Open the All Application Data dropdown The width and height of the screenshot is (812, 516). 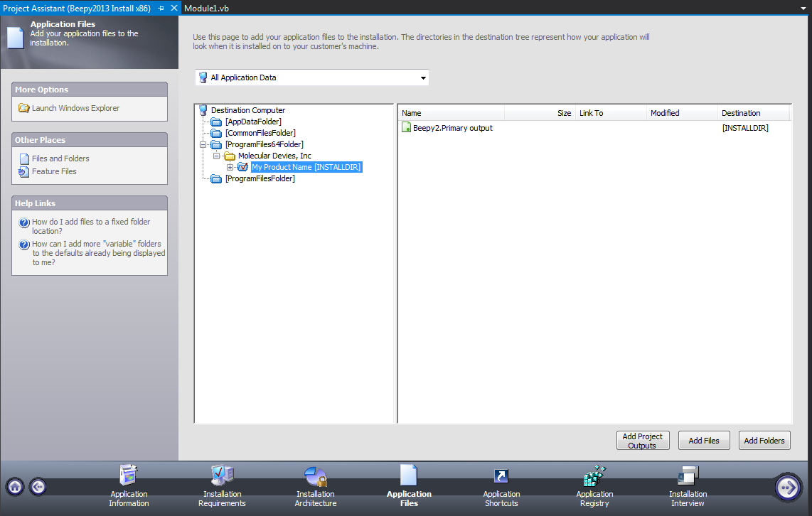[423, 77]
